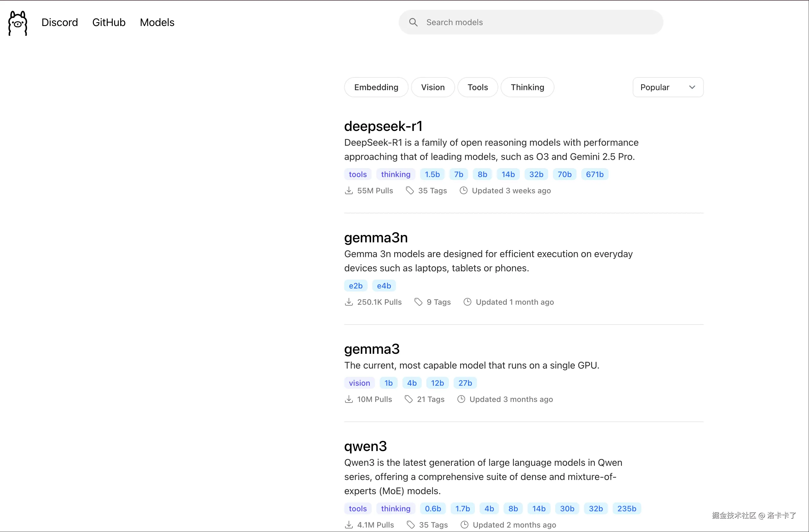Open the gemma3n model page
Viewport: 809px width, 532px height.
376,238
